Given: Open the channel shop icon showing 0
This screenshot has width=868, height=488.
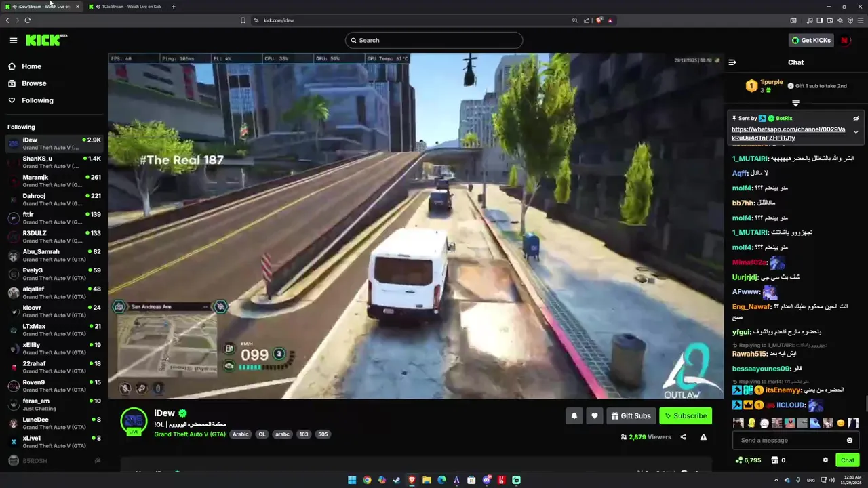Looking at the screenshot, I should tap(778, 460).
